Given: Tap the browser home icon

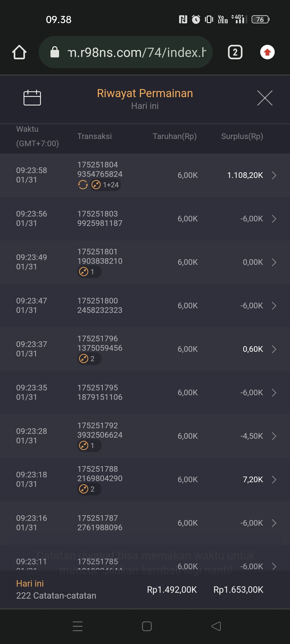Looking at the screenshot, I should point(19,52).
